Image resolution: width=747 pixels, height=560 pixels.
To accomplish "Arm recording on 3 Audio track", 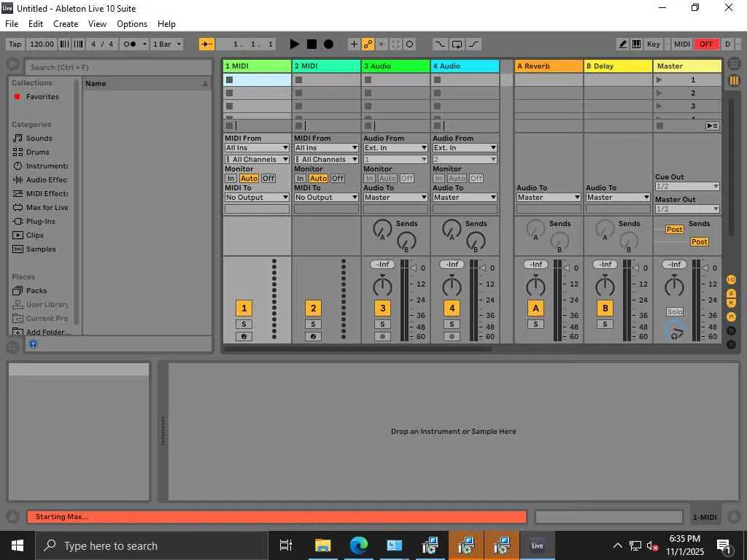I will click(382, 336).
